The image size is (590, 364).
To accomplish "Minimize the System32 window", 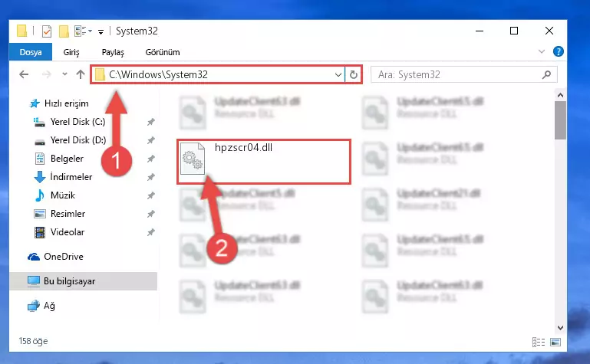I will [480, 31].
